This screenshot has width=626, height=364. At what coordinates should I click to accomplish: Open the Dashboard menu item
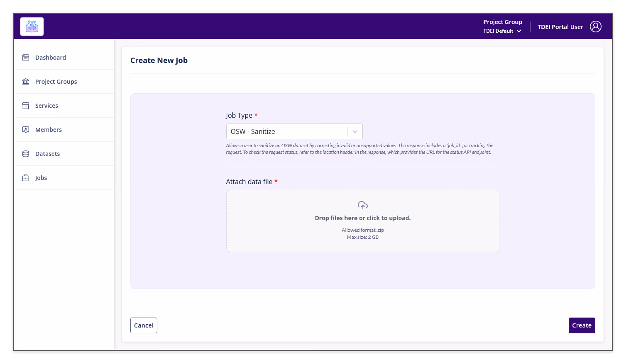click(x=64, y=58)
